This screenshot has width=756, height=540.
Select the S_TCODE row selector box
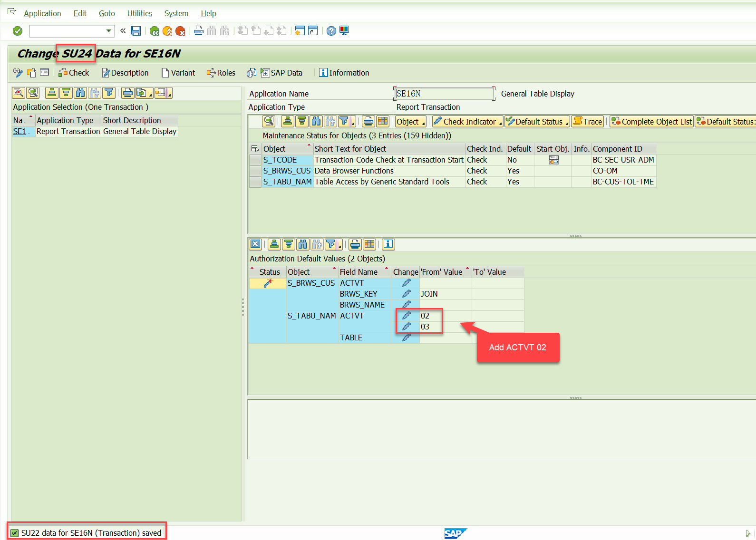click(x=255, y=160)
